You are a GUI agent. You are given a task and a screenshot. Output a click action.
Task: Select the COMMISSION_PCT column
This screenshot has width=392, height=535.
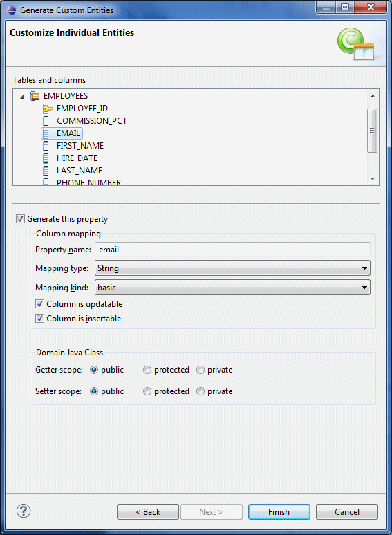(92, 121)
